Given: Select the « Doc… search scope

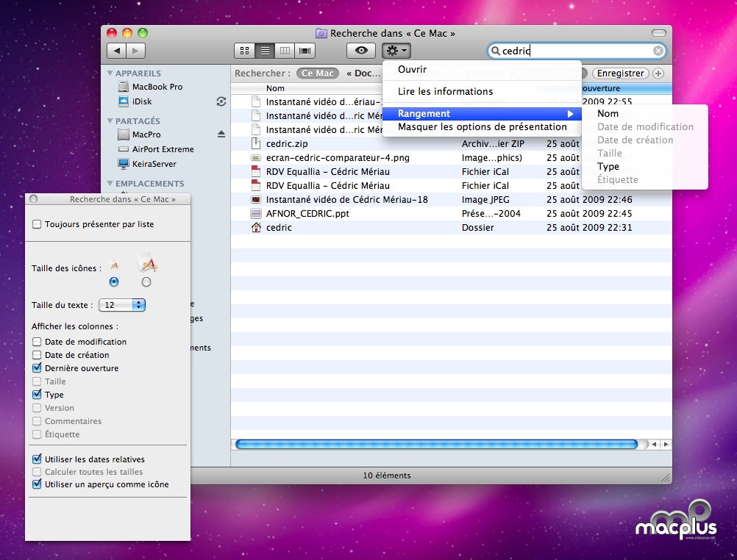Looking at the screenshot, I should pos(363,73).
